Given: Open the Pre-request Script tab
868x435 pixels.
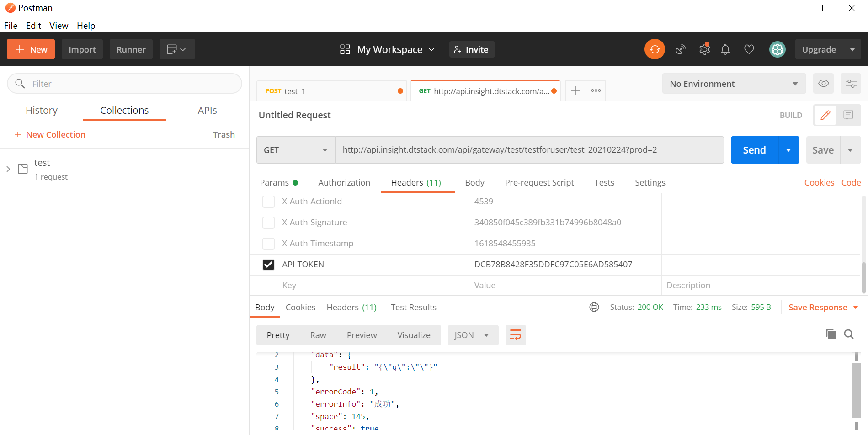Looking at the screenshot, I should point(539,182).
